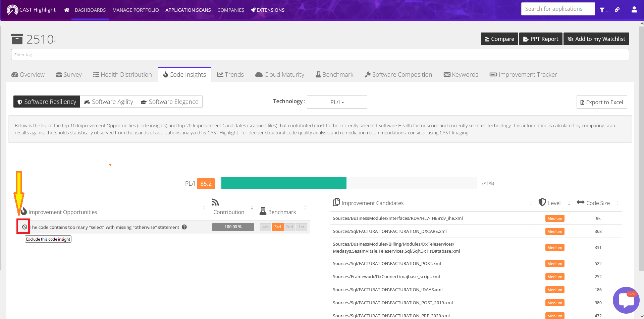
Task: Switch to the Survey tab
Action: [69, 74]
